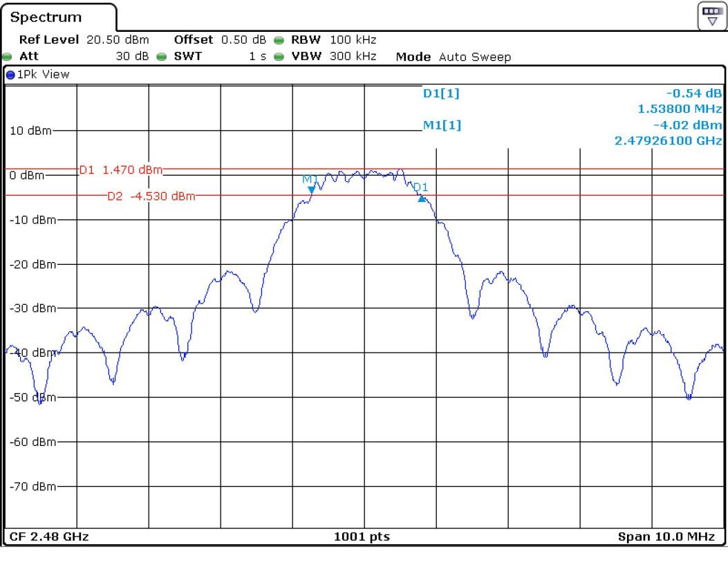Click the green indicator next to Att
728x567 pixels.
coord(7,57)
